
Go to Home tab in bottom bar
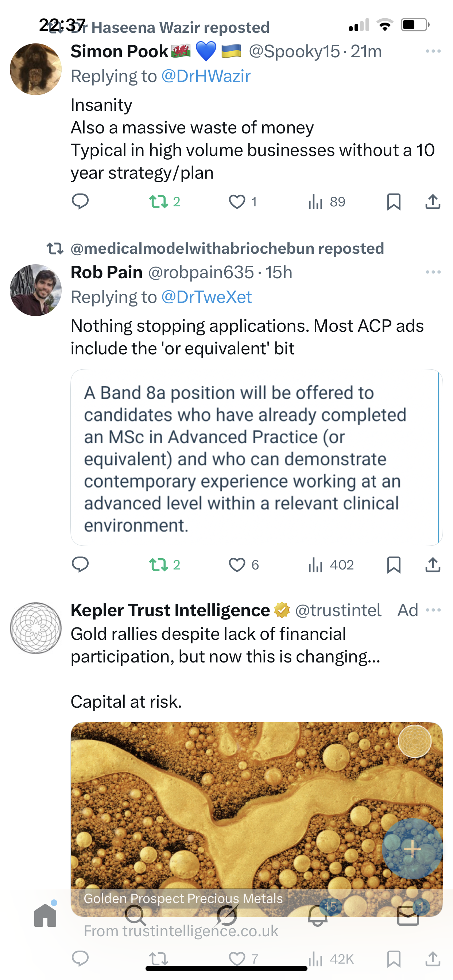[x=45, y=915]
